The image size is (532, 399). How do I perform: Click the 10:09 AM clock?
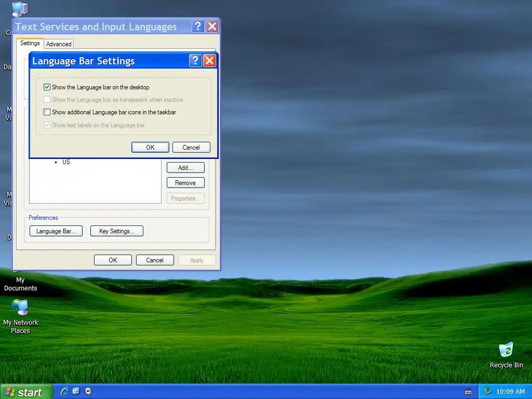click(510, 392)
